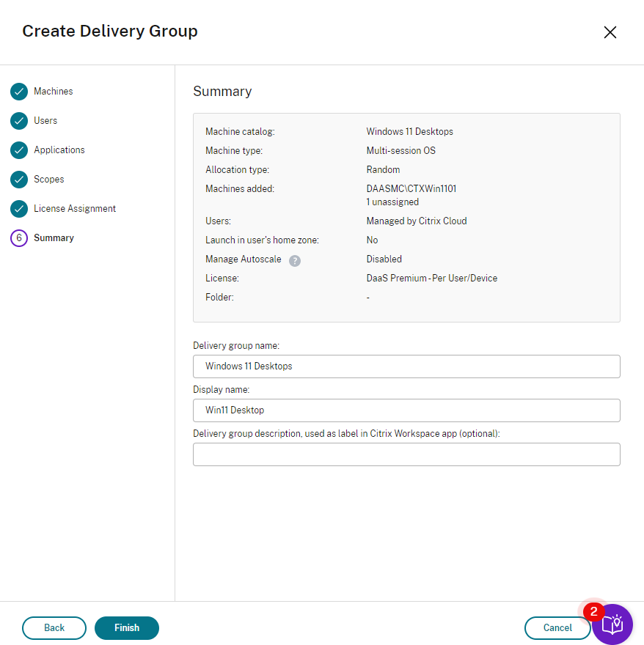Screen dimensions: 644x645
Task: Click the Back button
Action: click(54, 627)
